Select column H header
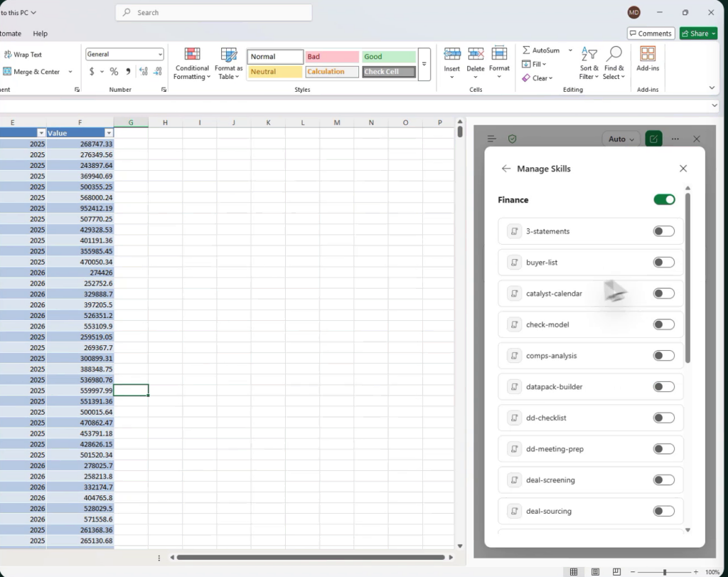Screen dimensions: 728x577 [165, 122]
